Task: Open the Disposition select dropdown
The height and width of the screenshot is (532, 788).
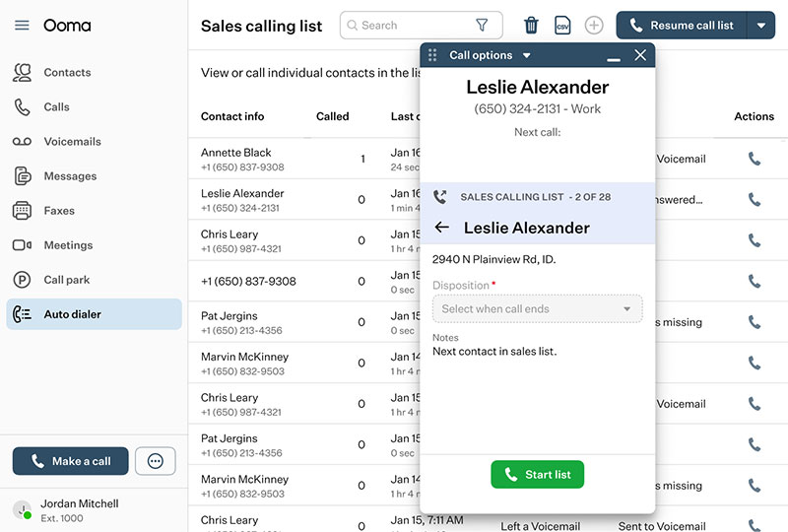Action: click(537, 309)
